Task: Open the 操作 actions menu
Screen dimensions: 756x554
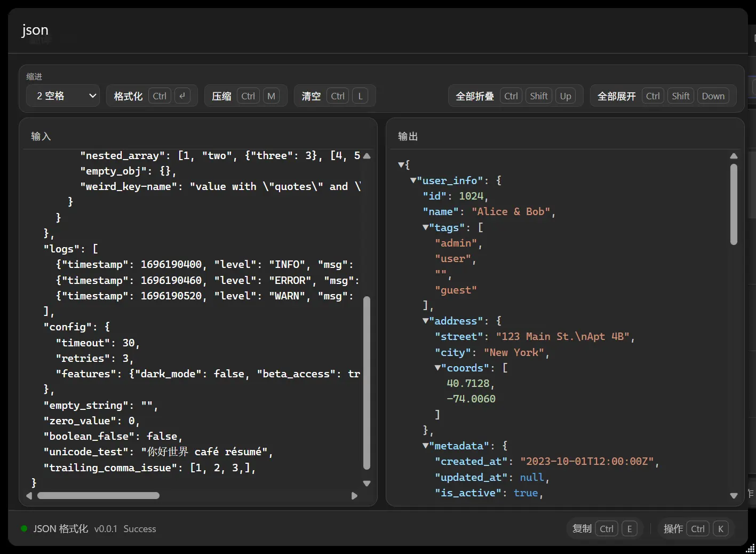Action: point(696,529)
